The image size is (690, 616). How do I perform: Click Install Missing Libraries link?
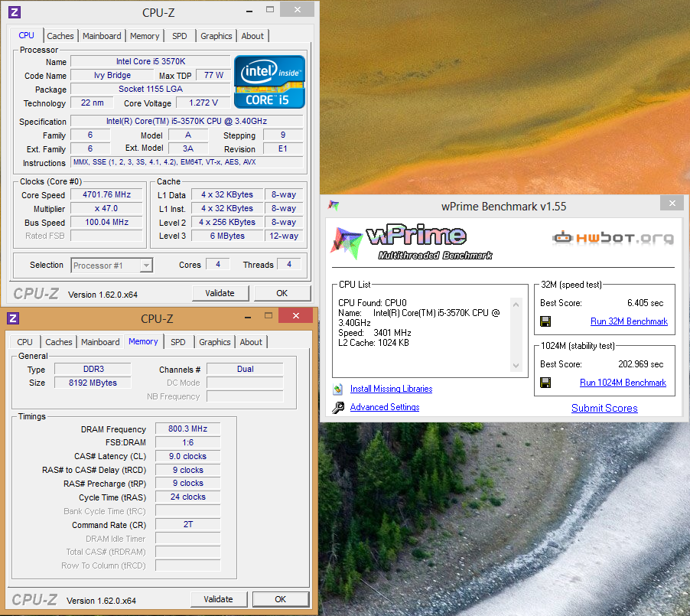point(391,389)
